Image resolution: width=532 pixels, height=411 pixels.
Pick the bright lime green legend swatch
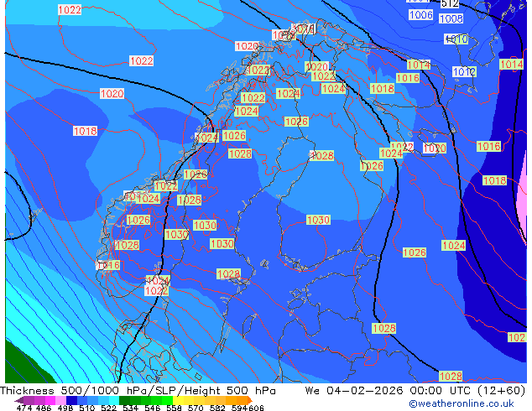[x=167, y=400]
